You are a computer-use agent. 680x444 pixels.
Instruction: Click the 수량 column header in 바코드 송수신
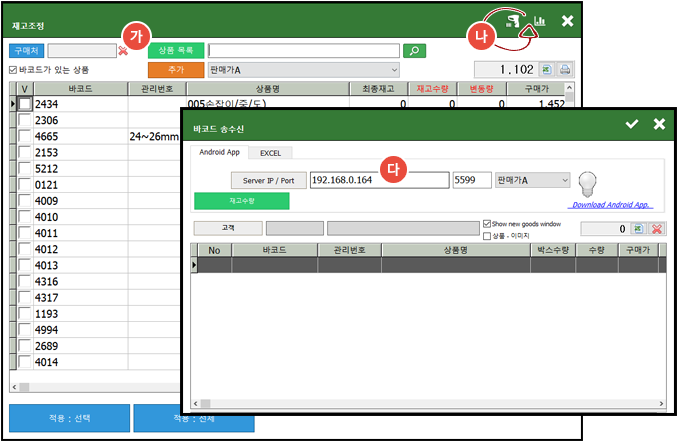pyautogui.click(x=597, y=250)
